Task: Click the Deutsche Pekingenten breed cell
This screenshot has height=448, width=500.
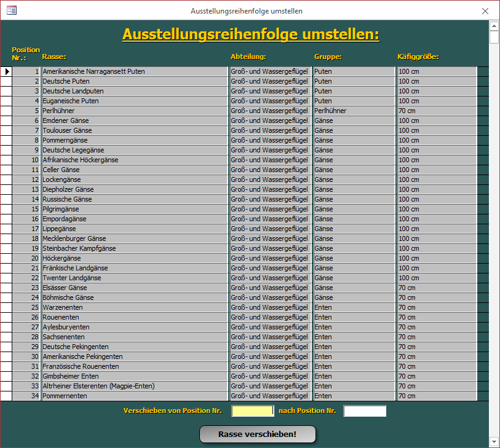Action: (x=134, y=347)
